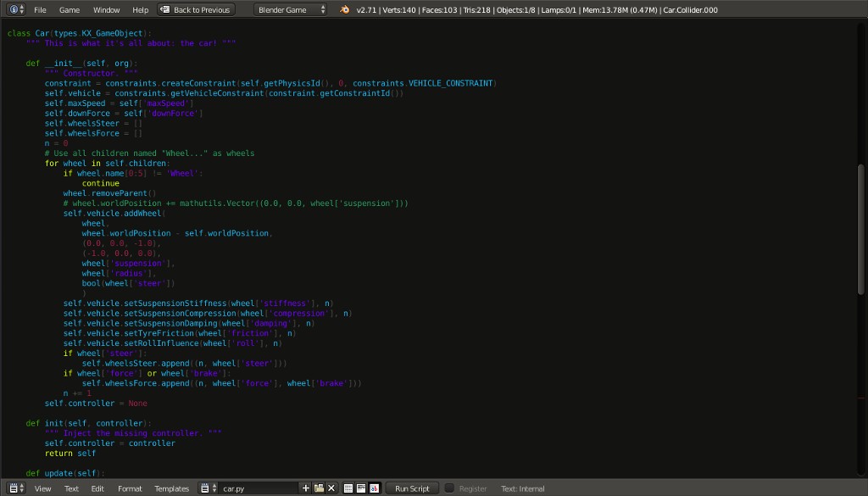The image size is (868, 496).
Task: Open the Format menu
Action: [x=129, y=488]
